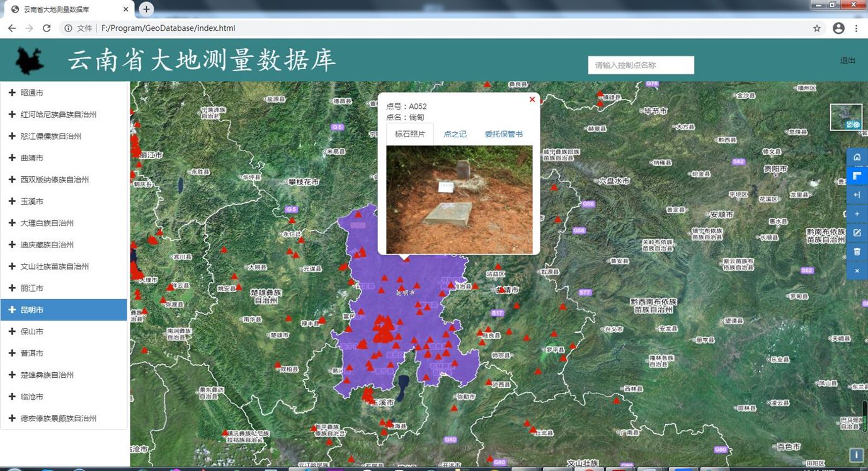The height and width of the screenshot is (471, 868).
Task: Click the plus add tool in map toolbar
Action: (x=857, y=214)
